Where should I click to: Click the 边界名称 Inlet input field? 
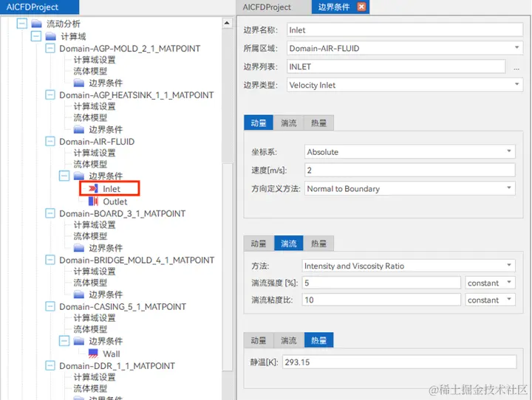coord(405,30)
